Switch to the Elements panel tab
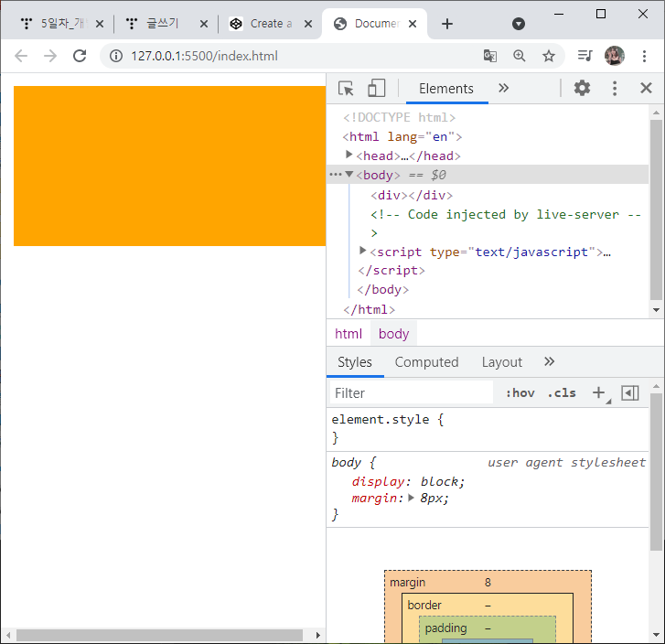 pos(446,89)
